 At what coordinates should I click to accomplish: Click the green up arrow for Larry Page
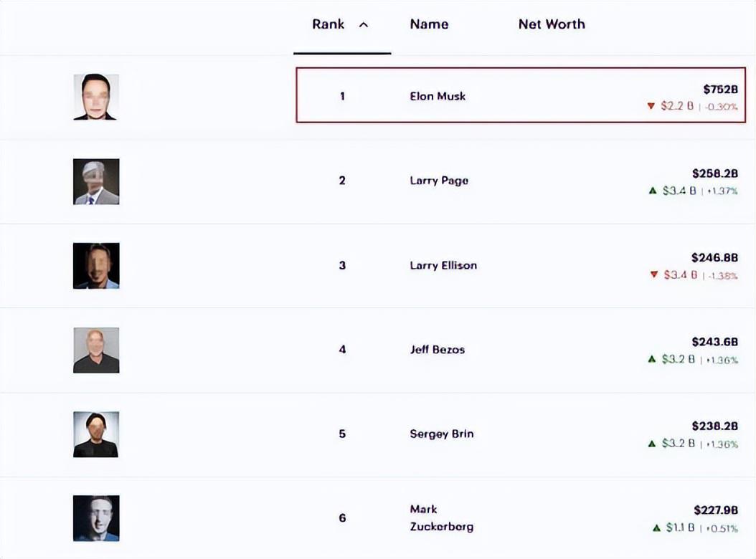click(x=653, y=191)
